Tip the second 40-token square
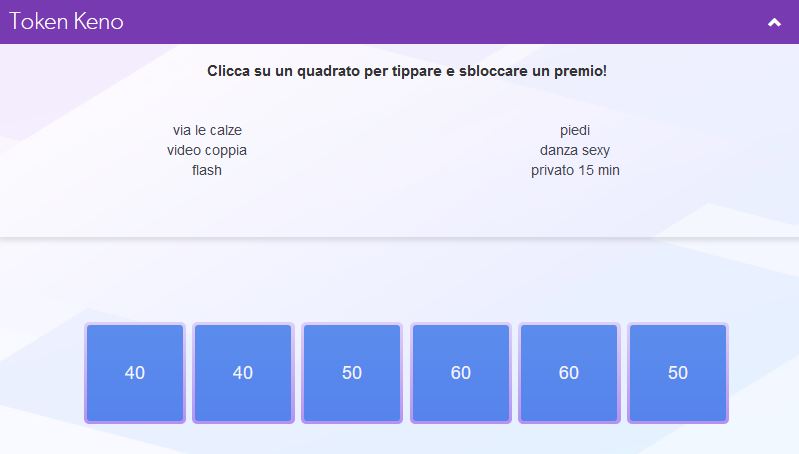Image resolution: width=799 pixels, height=454 pixels. 243,373
